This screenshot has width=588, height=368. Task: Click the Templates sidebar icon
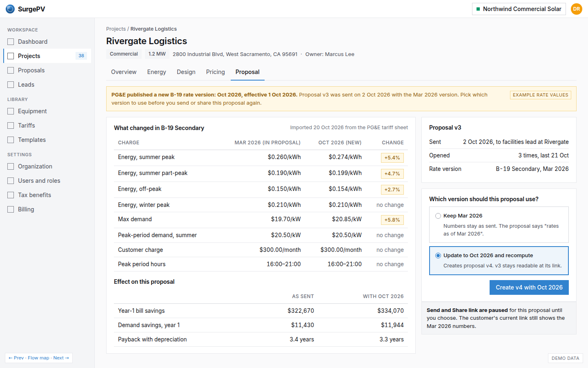(x=11, y=140)
